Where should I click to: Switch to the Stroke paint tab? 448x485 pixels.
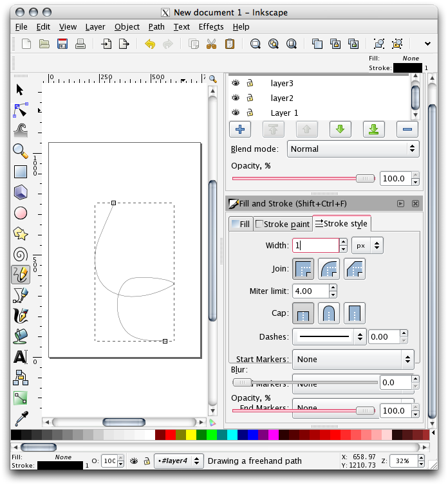(283, 224)
